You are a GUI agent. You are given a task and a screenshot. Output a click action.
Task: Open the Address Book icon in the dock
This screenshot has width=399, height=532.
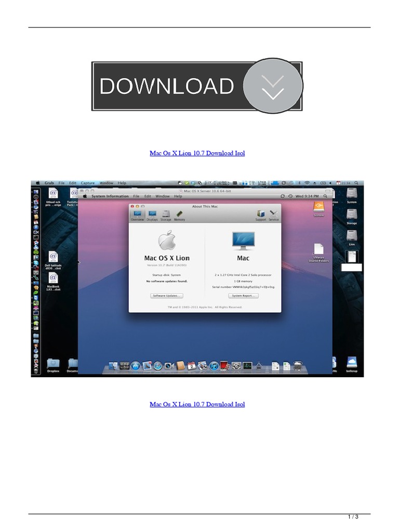[x=180, y=365]
